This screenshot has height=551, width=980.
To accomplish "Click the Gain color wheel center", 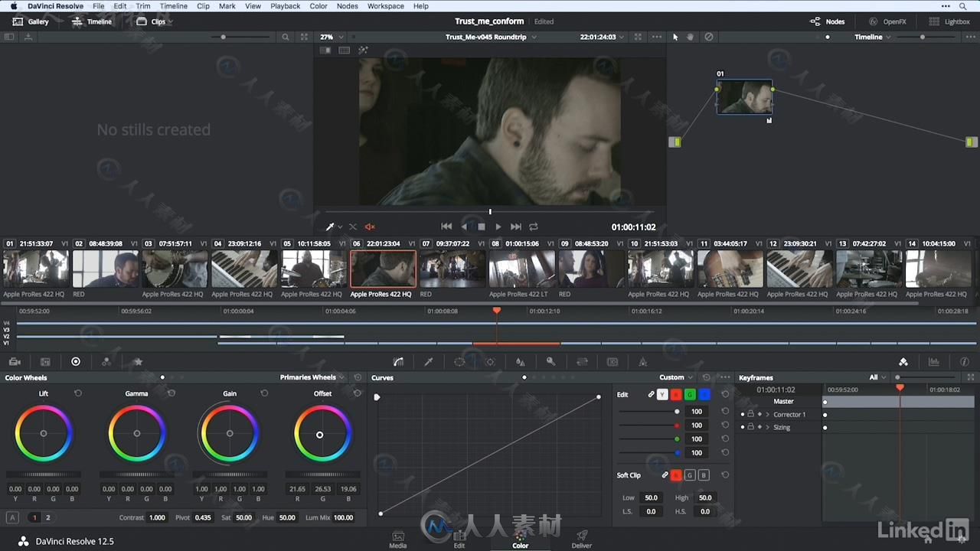I will coord(230,434).
